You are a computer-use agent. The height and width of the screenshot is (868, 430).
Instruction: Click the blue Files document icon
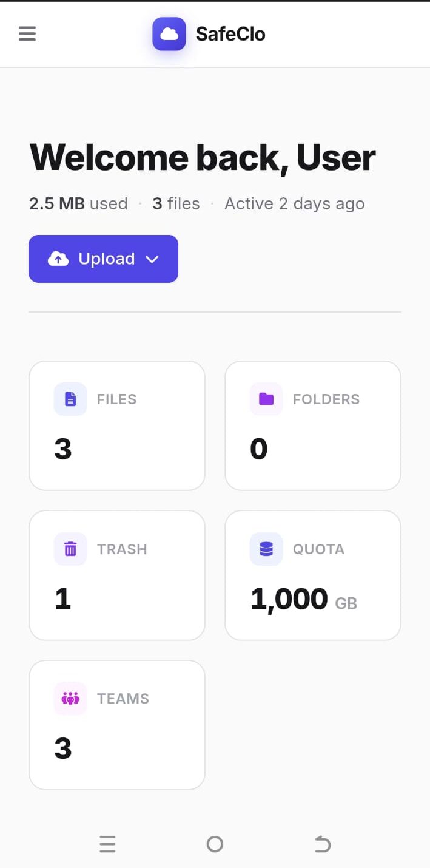70,399
